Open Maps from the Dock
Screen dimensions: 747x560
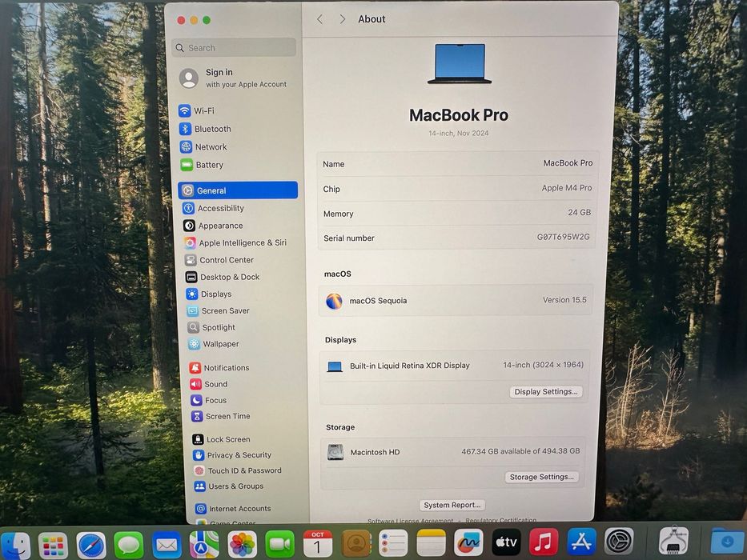tap(204, 544)
